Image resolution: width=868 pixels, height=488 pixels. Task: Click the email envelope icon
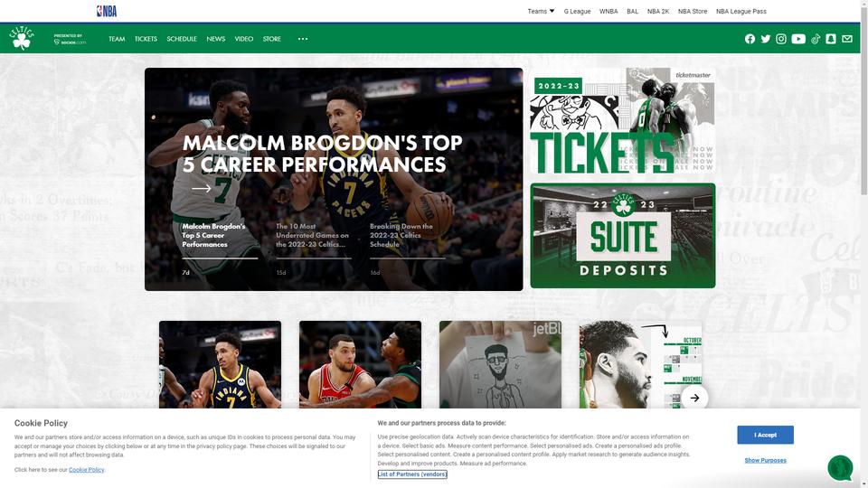coord(847,39)
